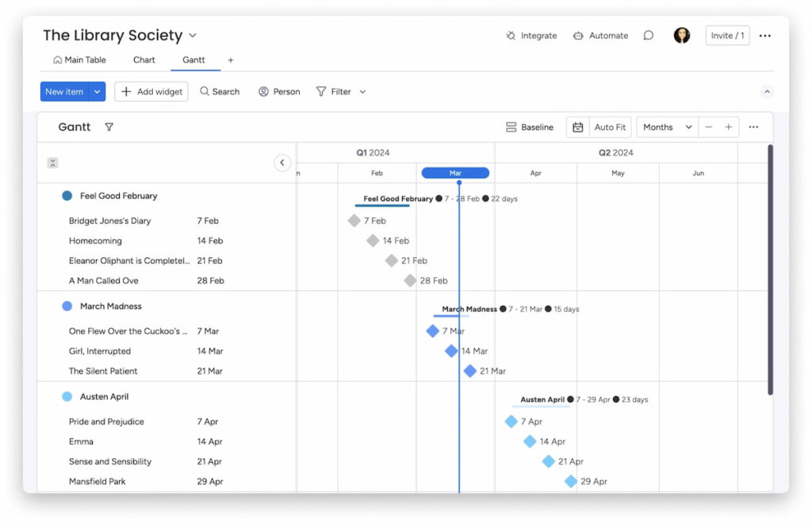Viewport: 812px width, 523px height.
Task: Open the Gantt widget three-dot options menu
Action: click(755, 127)
